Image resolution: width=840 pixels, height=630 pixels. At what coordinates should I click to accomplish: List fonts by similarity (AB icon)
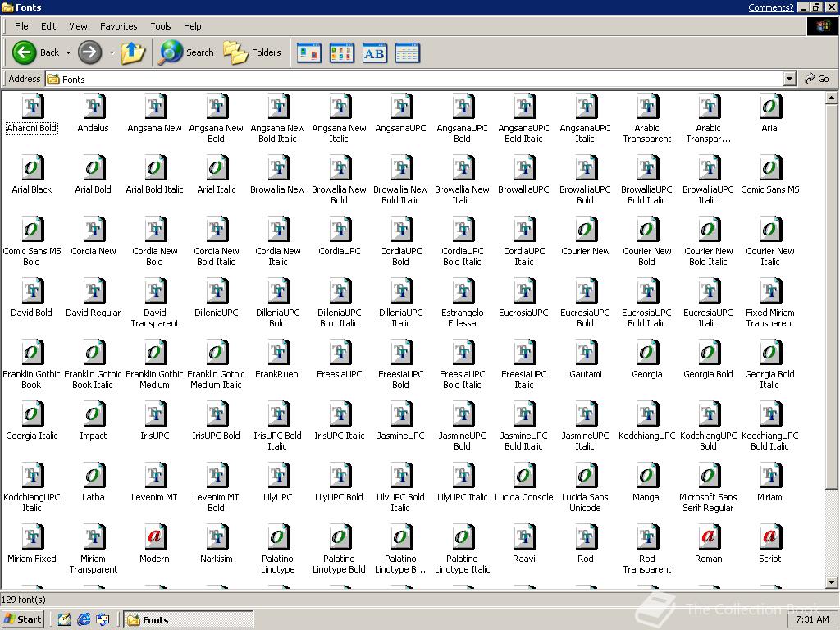[x=374, y=53]
